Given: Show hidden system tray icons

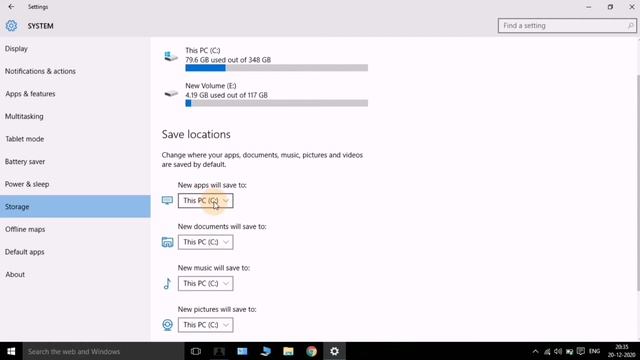Looking at the screenshot, I should click(536, 351).
